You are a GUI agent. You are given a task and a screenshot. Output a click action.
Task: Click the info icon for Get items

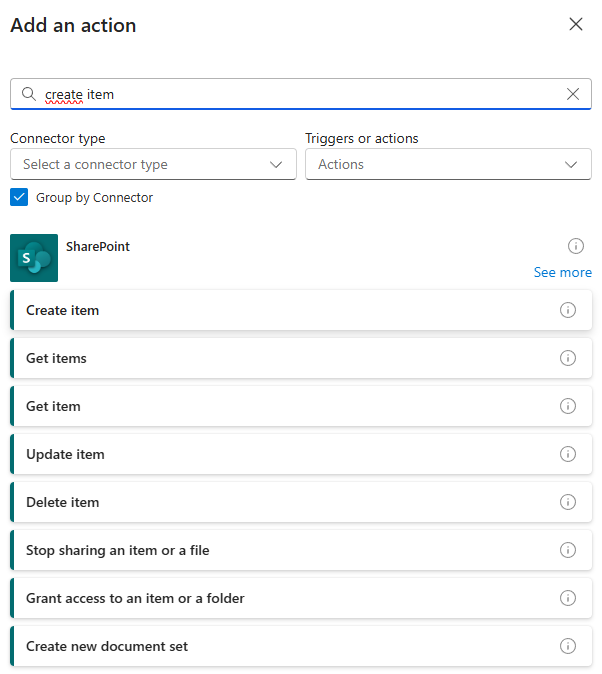click(x=568, y=358)
